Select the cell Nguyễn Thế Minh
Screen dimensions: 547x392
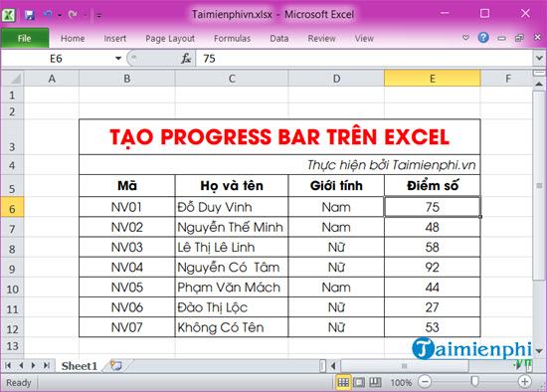(x=232, y=227)
